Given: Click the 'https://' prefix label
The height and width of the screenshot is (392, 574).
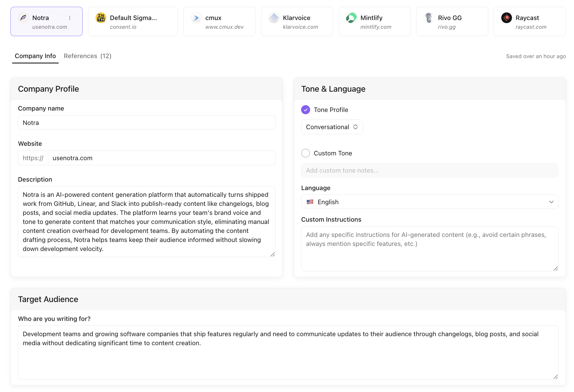Looking at the screenshot, I should (33, 158).
